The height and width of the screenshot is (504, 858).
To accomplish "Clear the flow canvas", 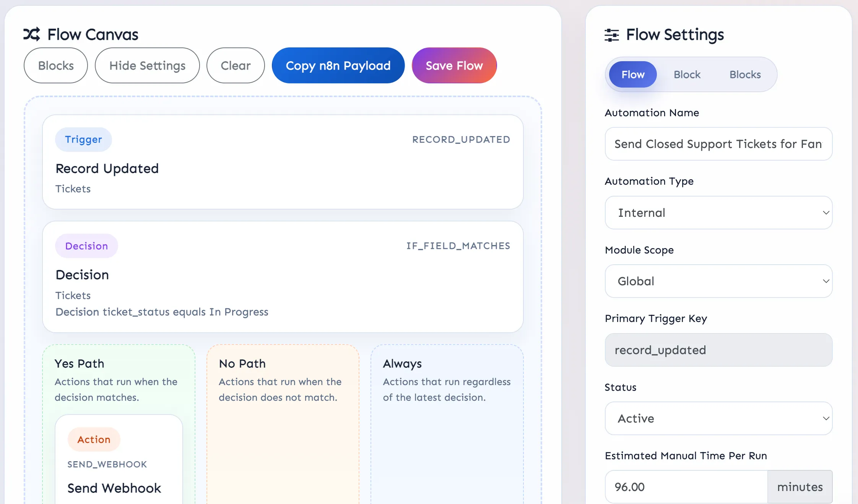I will coord(236,65).
